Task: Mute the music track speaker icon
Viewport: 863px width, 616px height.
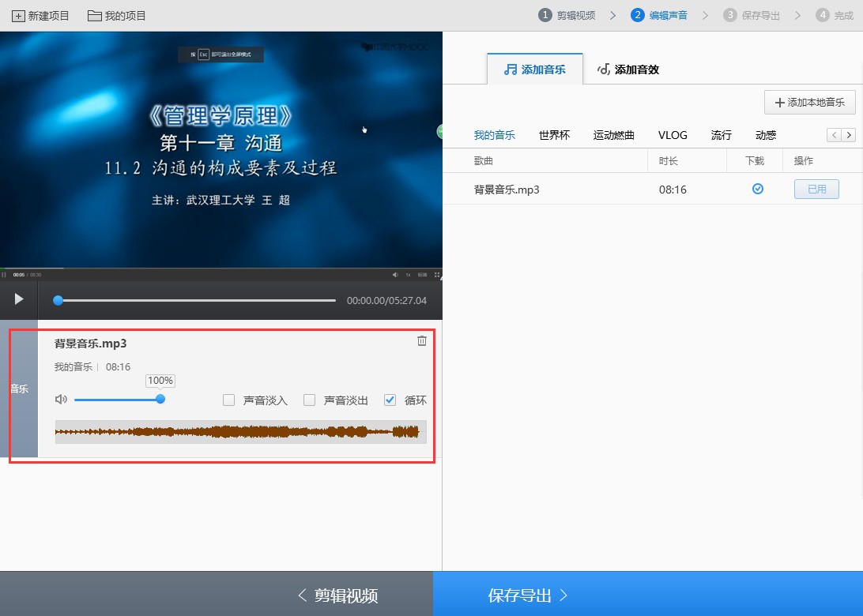Action: pos(61,400)
